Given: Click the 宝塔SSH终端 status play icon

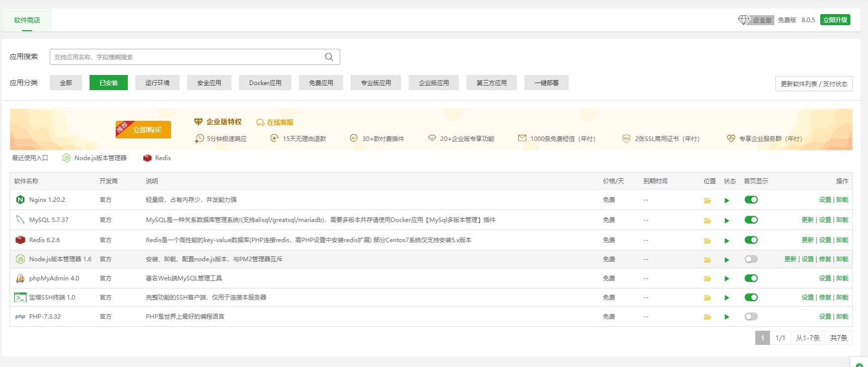Looking at the screenshot, I should [x=727, y=298].
